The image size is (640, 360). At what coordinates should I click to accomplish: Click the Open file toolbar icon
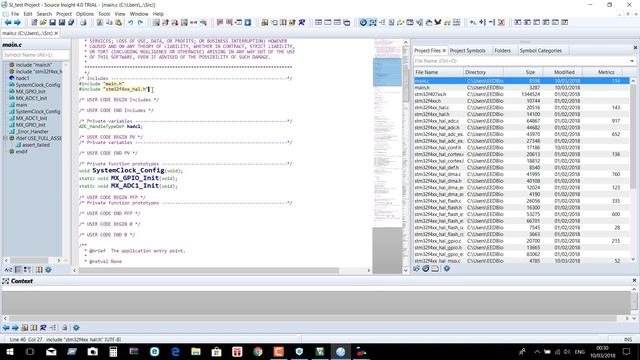click(x=43, y=22)
